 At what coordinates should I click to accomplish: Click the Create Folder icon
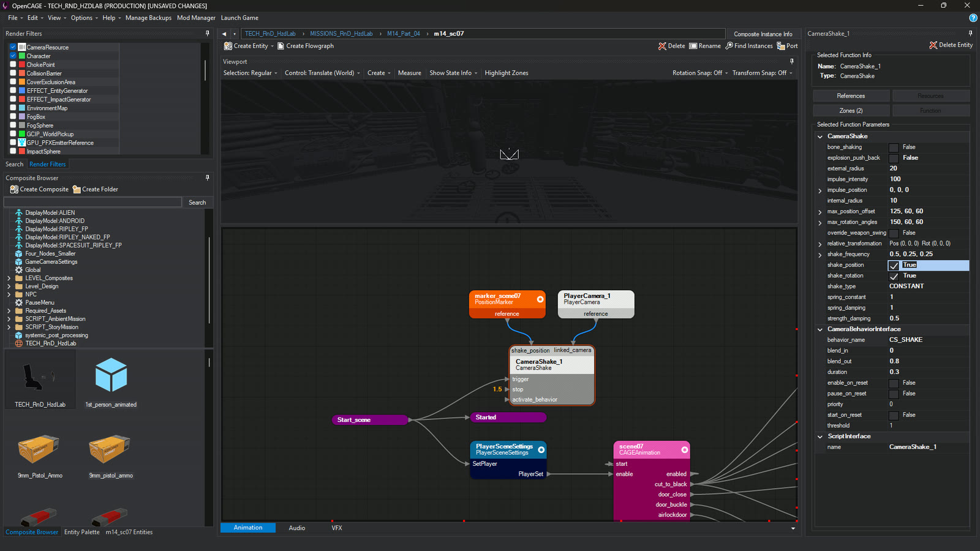(77, 189)
